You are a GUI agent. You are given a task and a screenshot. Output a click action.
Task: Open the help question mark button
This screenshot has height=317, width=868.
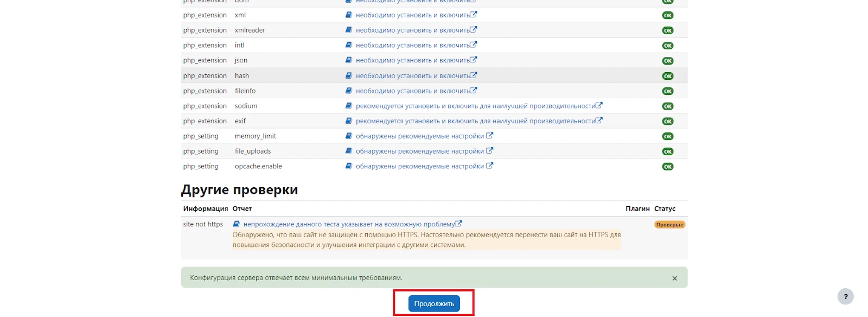click(x=845, y=296)
